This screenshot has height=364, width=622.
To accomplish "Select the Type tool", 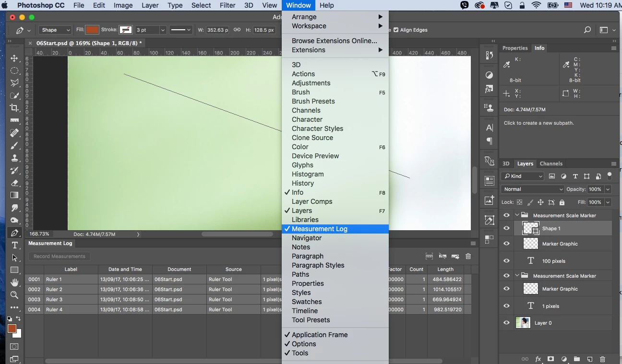I will (x=14, y=246).
